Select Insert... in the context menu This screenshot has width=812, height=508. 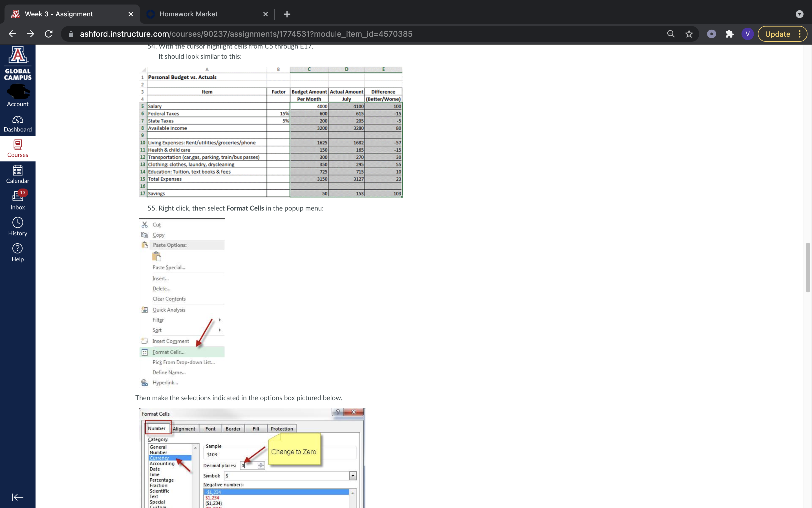[x=160, y=279]
